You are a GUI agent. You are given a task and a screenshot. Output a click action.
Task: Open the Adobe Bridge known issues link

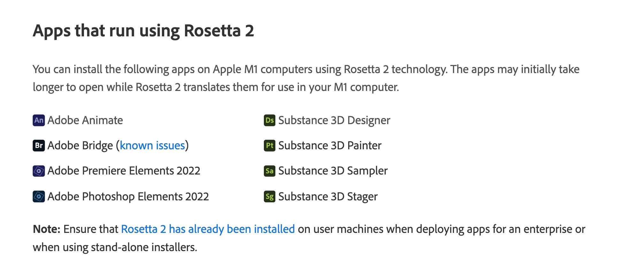pos(152,145)
